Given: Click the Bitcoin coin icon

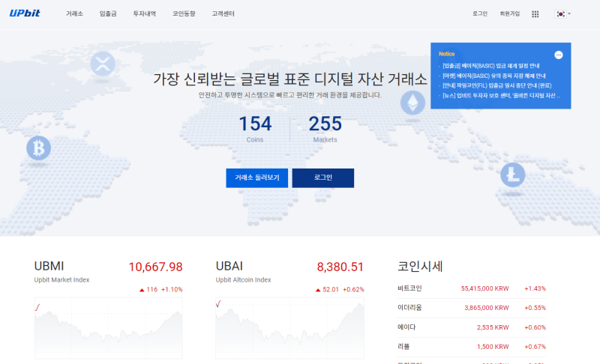Looking at the screenshot, I should 39,148.
